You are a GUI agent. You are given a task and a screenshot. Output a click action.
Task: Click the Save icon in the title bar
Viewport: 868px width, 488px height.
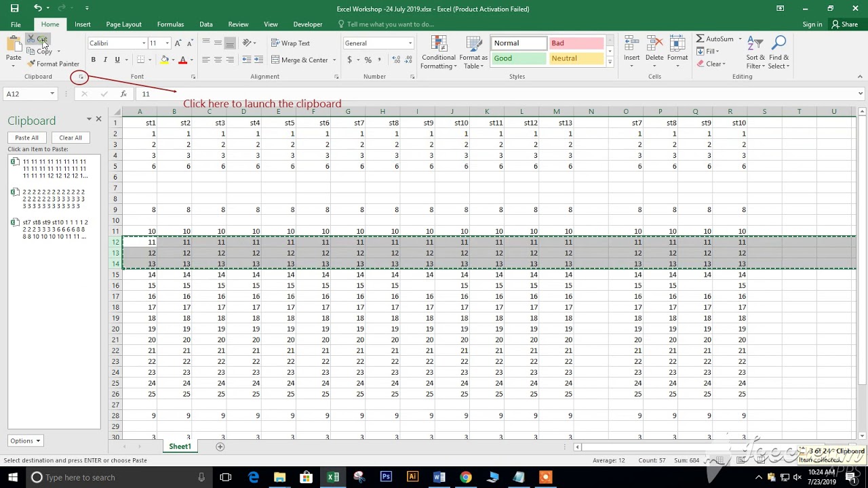coord(14,8)
